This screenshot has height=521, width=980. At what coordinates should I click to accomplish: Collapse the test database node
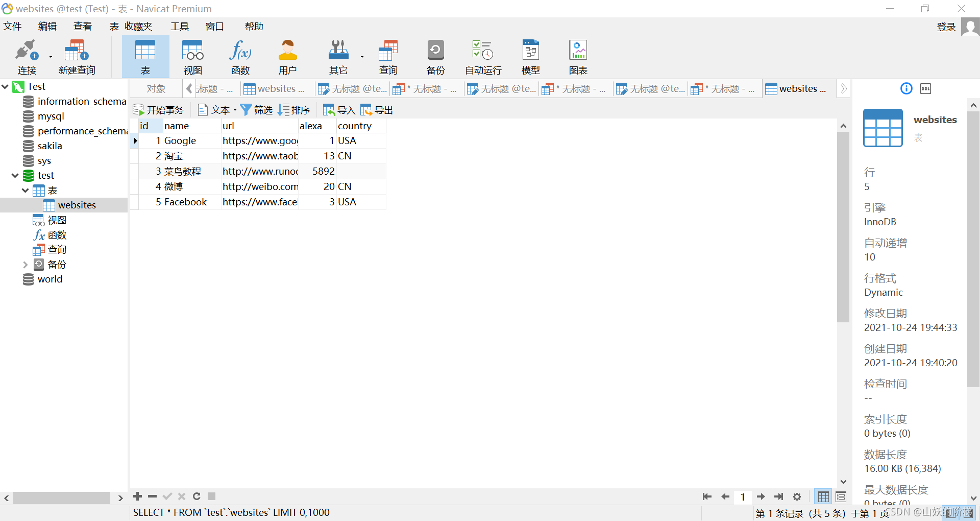15,176
